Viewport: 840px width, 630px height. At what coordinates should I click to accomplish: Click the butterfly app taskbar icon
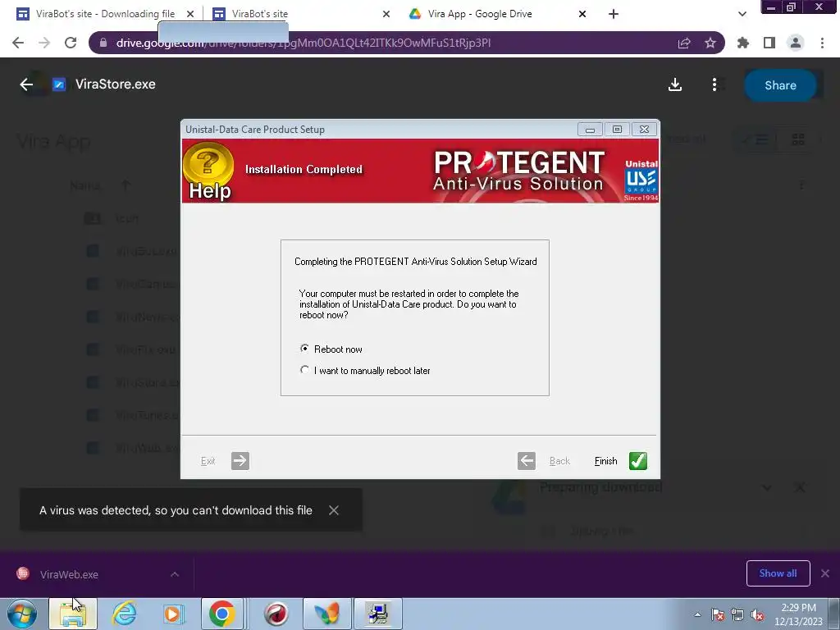(326, 614)
